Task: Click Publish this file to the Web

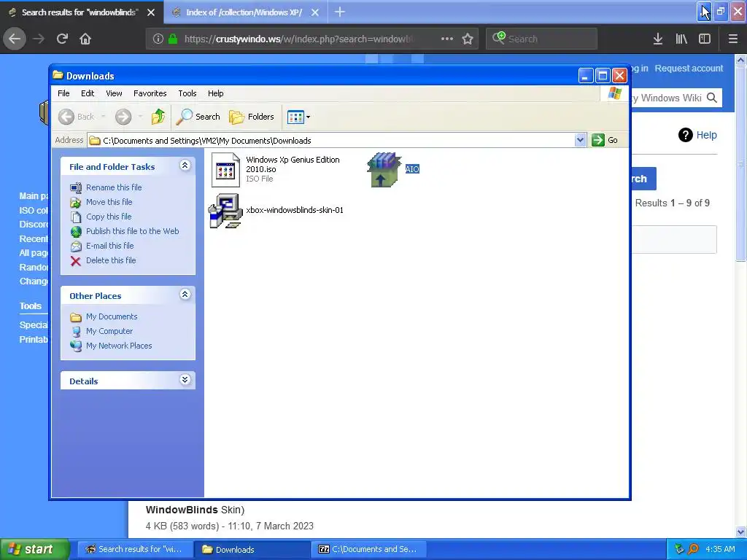Action: pos(133,231)
